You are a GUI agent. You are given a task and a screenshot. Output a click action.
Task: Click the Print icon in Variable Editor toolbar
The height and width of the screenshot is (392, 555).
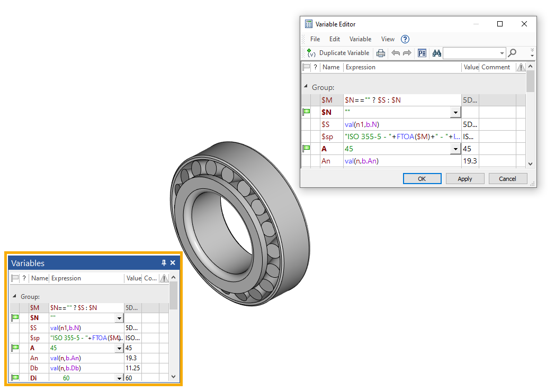pos(380,53)
